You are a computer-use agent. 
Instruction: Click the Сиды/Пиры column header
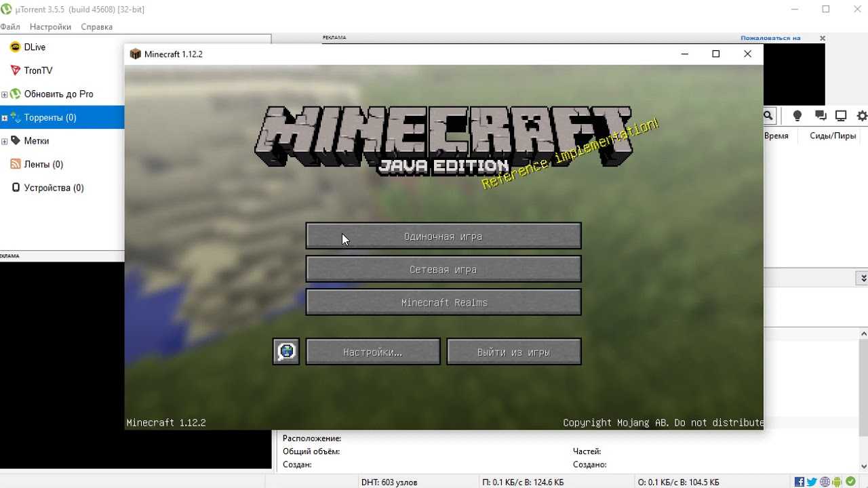(833, 136)
